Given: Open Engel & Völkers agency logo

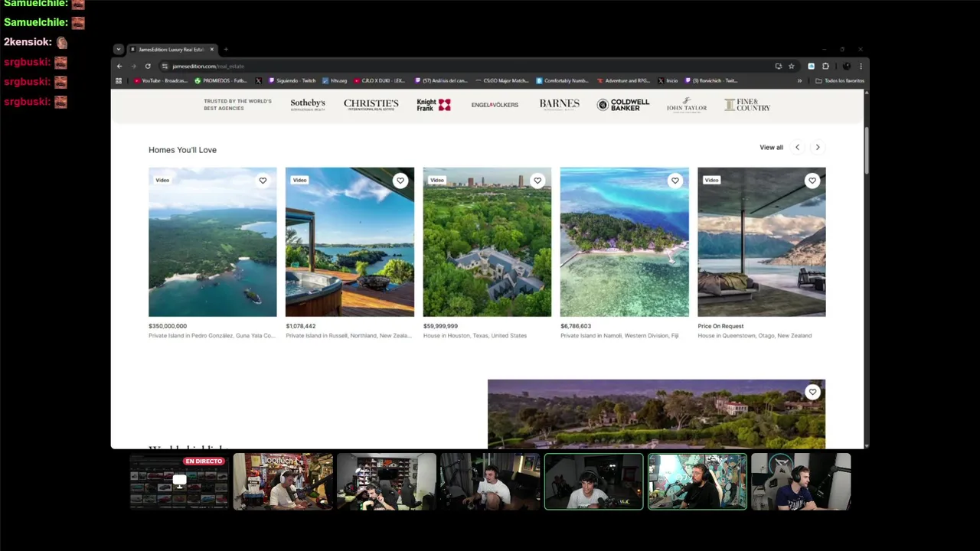Looking at the screenshot, I should click(x=495, y=105).
